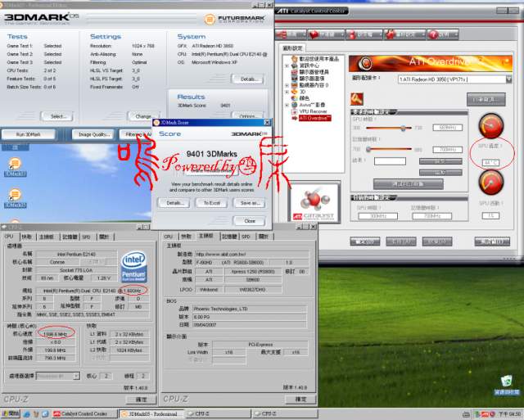Select the Avivo video tree item
This screenshot has height=420, width=524.
point(308,105)
